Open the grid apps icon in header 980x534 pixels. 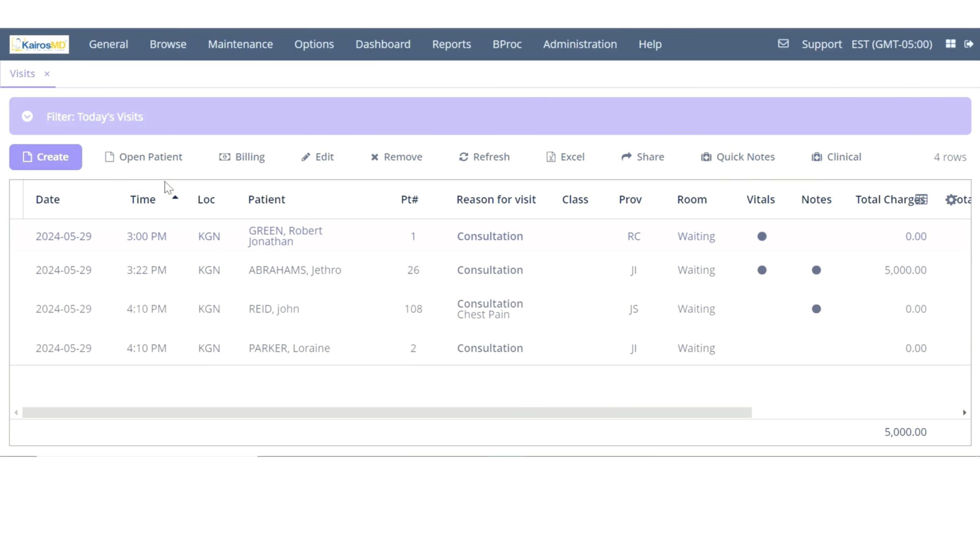pos(950,44)
